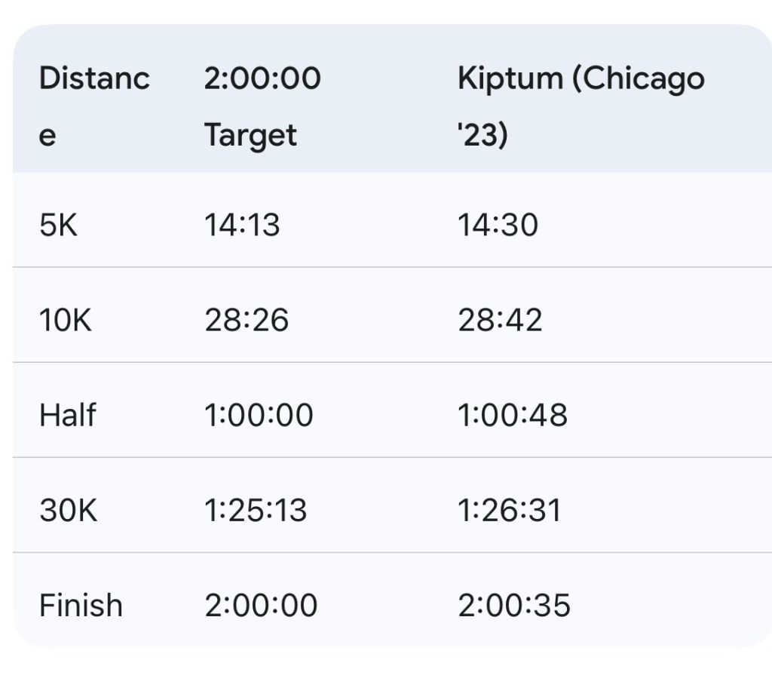The height and width of the screenshot is (700, 772).
Task: Select the 10K row label
Action: [x=65, y=321]
